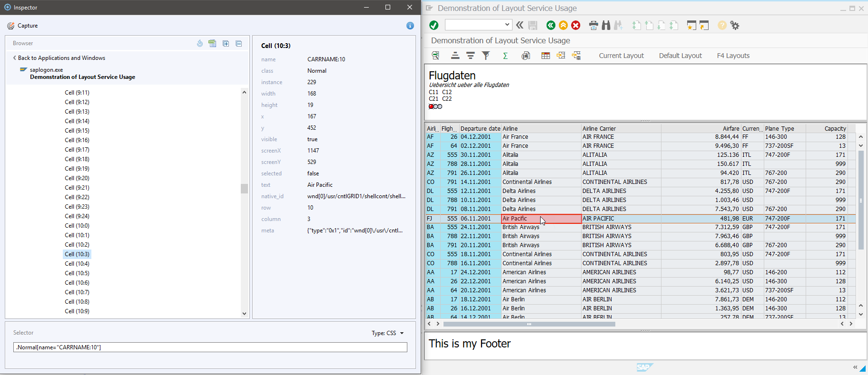
Task: Click the orange Exit button in SAP toolbar
Action: tap(563, 25)
